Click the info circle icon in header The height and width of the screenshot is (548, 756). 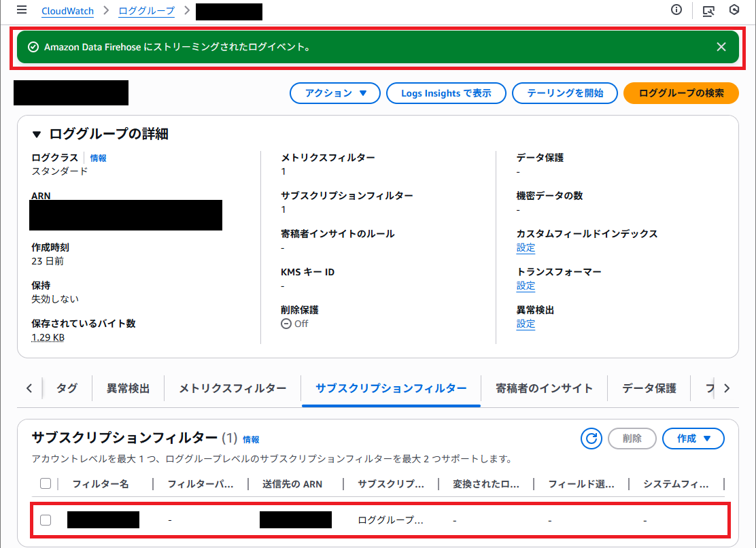675,10
